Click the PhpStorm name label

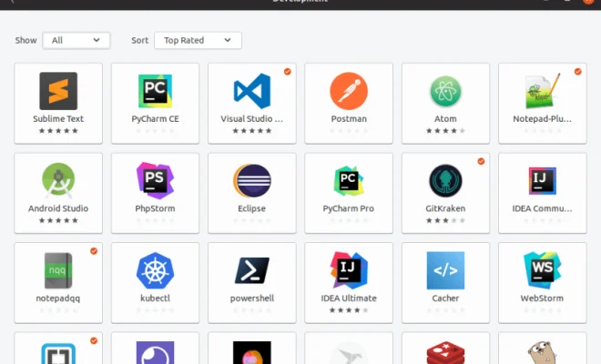coord(155,208)
